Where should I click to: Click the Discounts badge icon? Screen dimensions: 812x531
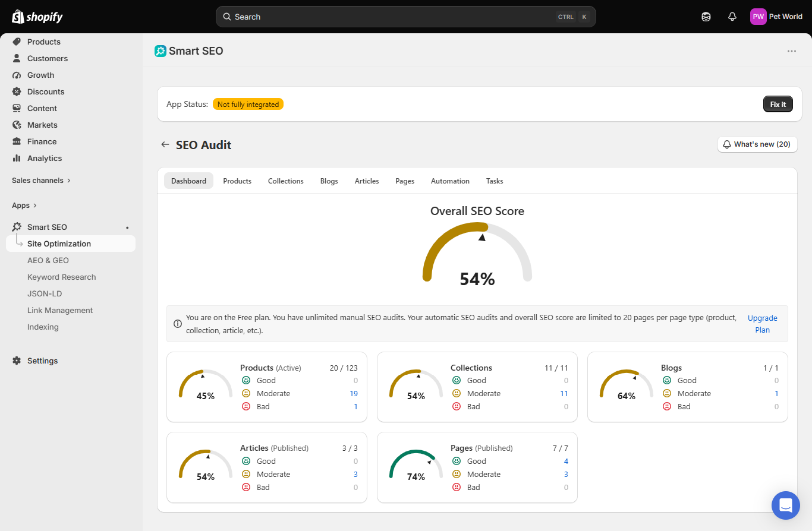click(x=17, y=91)
